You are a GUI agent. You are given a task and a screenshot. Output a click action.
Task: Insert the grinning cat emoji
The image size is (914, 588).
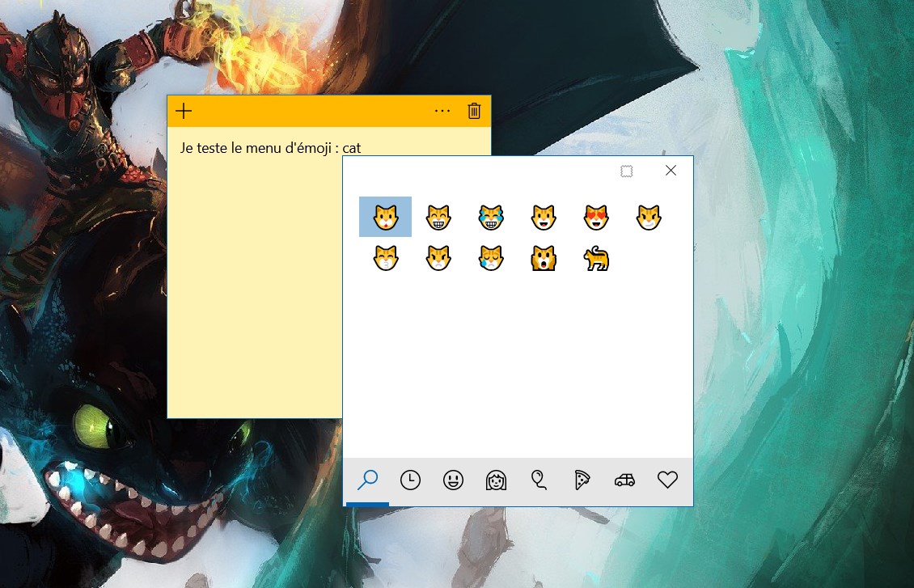coord(438,217)
